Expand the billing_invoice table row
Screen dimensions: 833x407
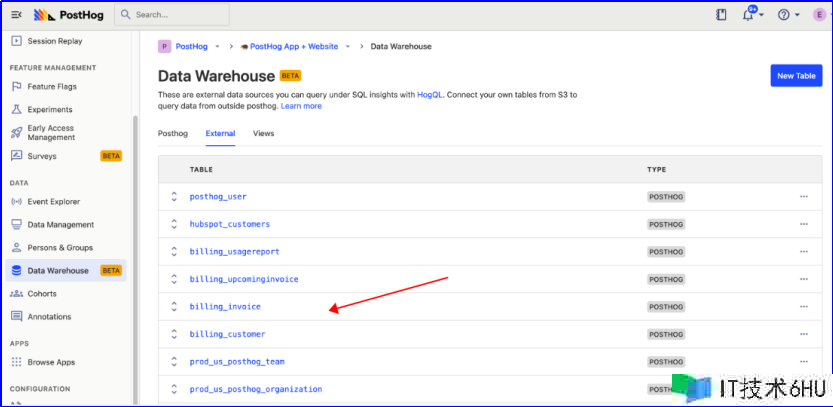coord(174,306)
